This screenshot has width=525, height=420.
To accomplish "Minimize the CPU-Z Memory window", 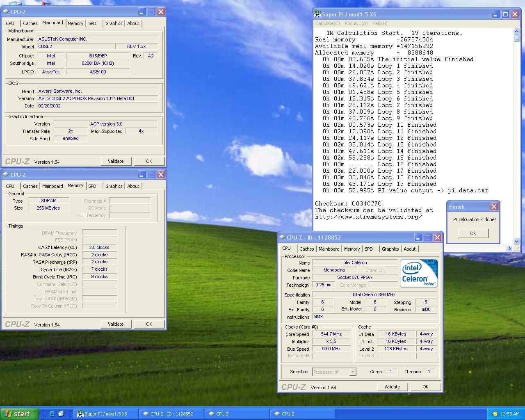I will (x=142, y=174).
